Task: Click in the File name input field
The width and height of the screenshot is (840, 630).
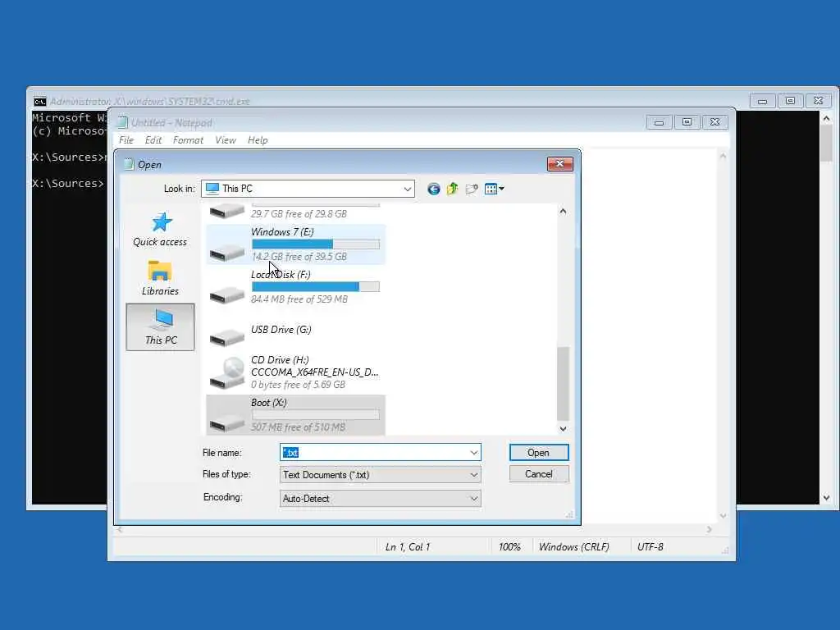Action: [374, 453]
